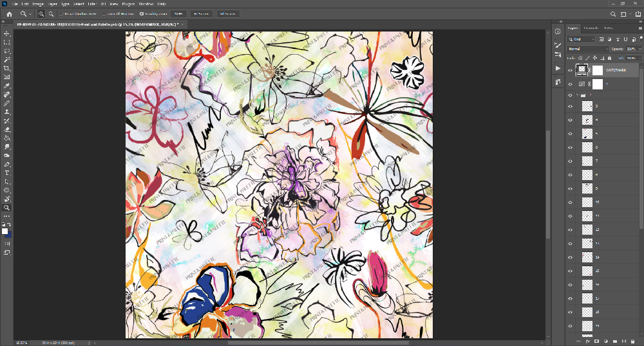The height and width of the screenshot is (346, 644).
Task: Click the Home icon in options bar
Action: 9,14
